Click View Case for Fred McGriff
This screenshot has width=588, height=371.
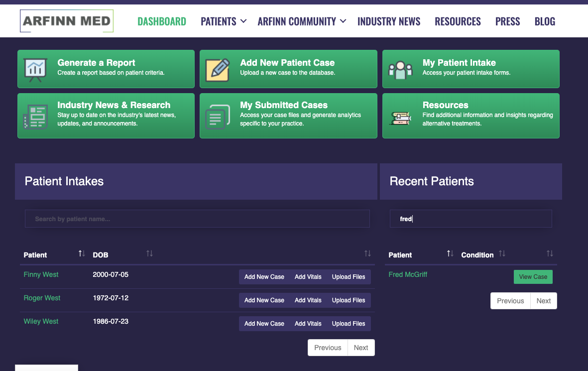(533, 277)
